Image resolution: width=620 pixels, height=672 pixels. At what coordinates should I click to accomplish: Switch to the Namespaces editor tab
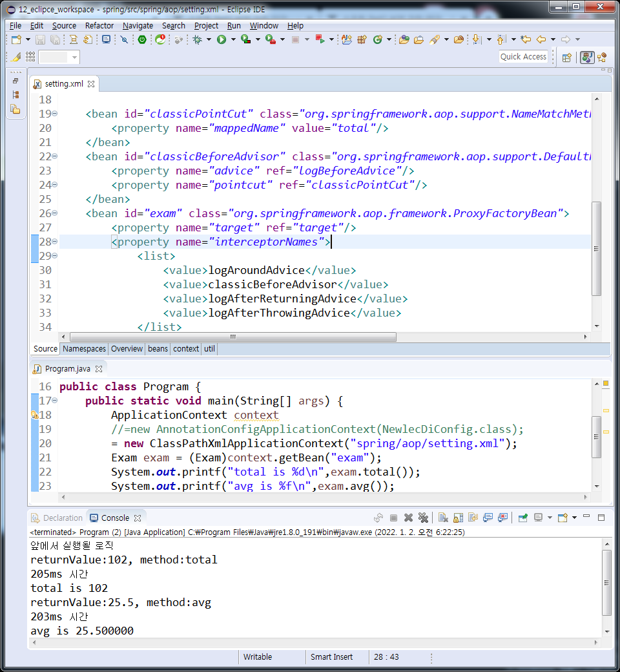coord(84,349)
